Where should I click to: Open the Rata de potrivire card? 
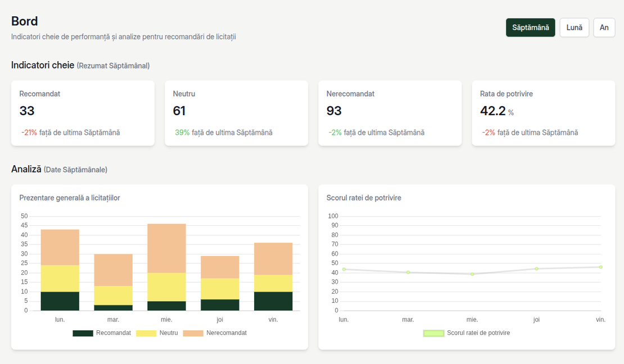click(x=543, y=113)
